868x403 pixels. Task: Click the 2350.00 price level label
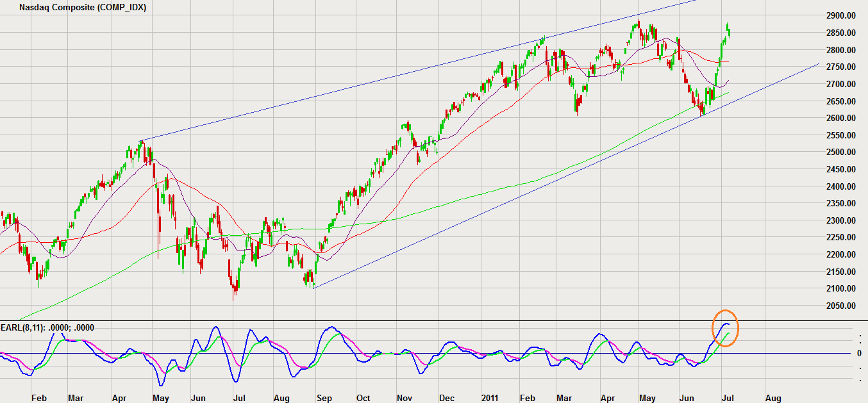pos(840,203)
